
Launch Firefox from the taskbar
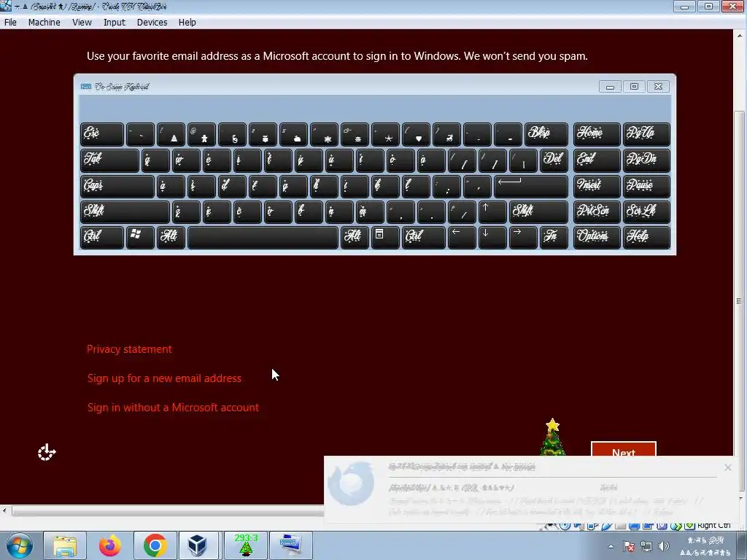[110, 545]
